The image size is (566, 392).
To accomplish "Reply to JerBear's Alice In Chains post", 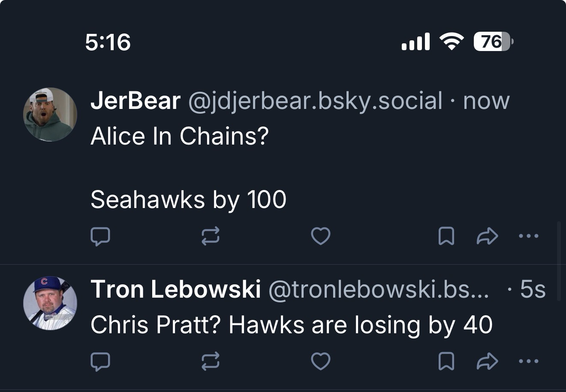I will (100, 236).
